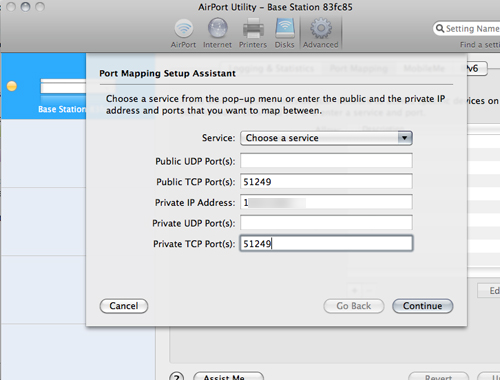
Task: Select the Base Station in sidebar
Action: (x=43, y=86)
